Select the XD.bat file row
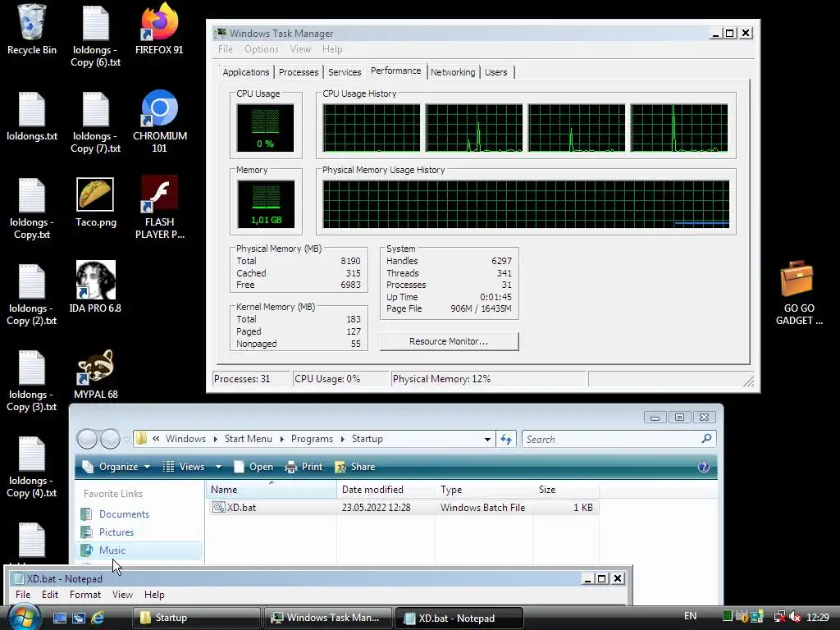The width and height of the screenshot is (840, 630). coord(404,507)
